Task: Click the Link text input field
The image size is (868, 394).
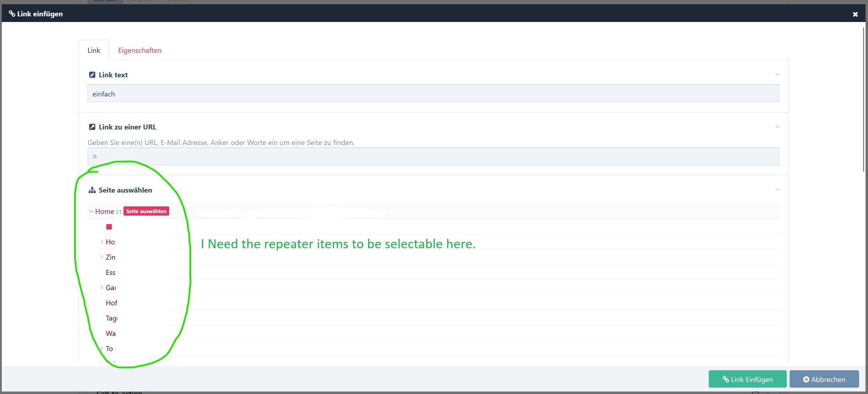Action: 433,94
